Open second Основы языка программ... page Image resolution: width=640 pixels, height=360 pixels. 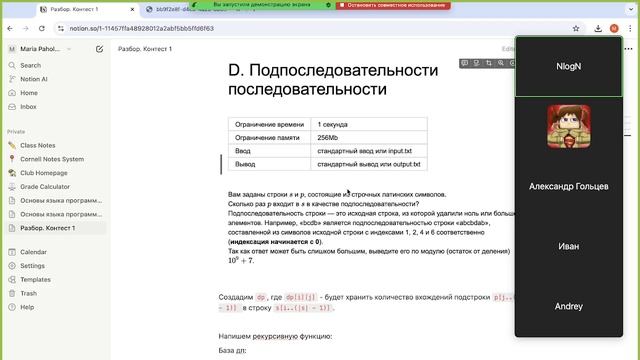[56, 214]
